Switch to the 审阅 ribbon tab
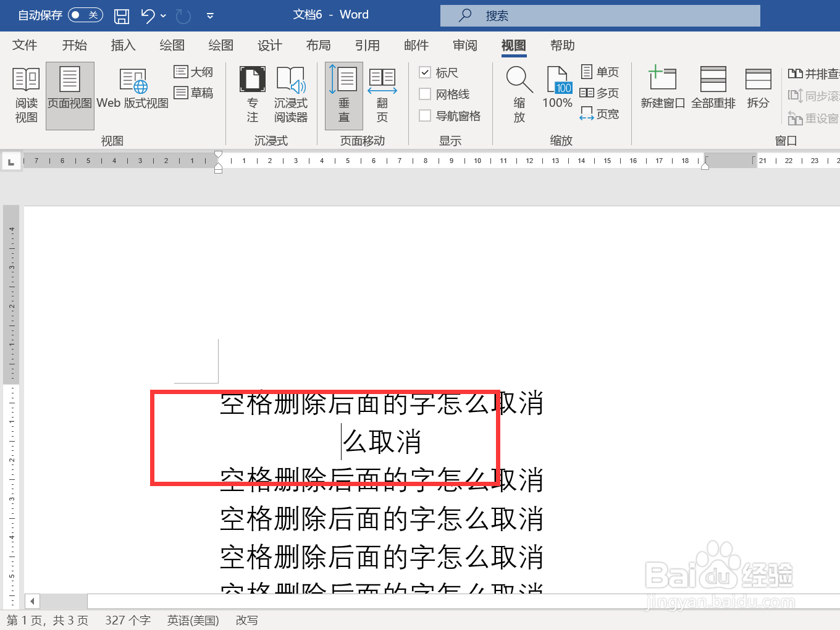Image resolution: width=840 pixels, height=630 pixels. click(x=464, y=45)
